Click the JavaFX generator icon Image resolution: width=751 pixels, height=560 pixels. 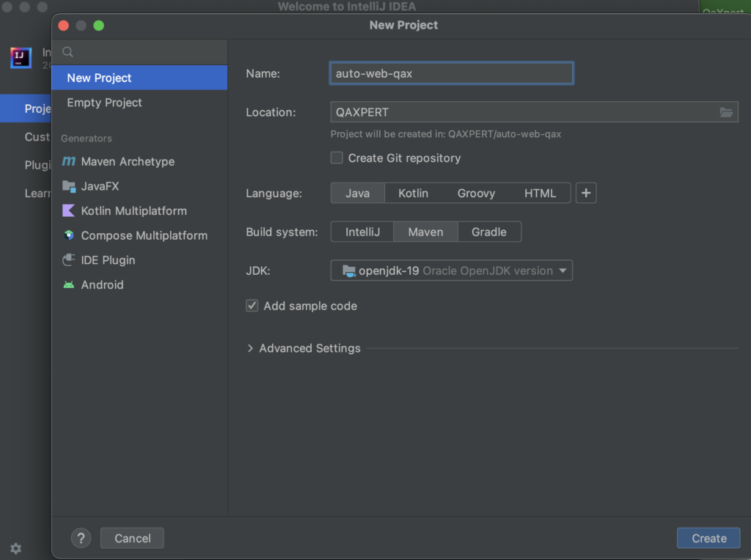69,186
